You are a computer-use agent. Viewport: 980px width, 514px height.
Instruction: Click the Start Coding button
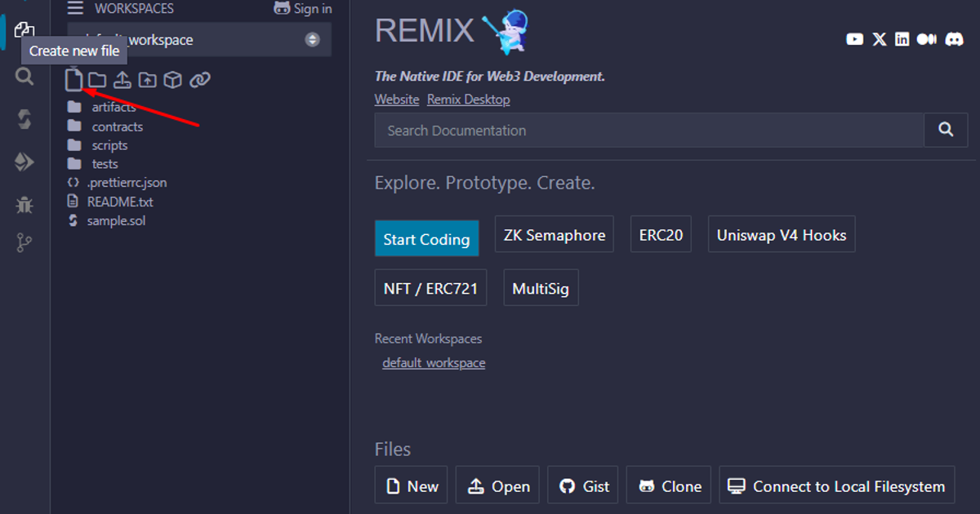[x=426, y=239]
